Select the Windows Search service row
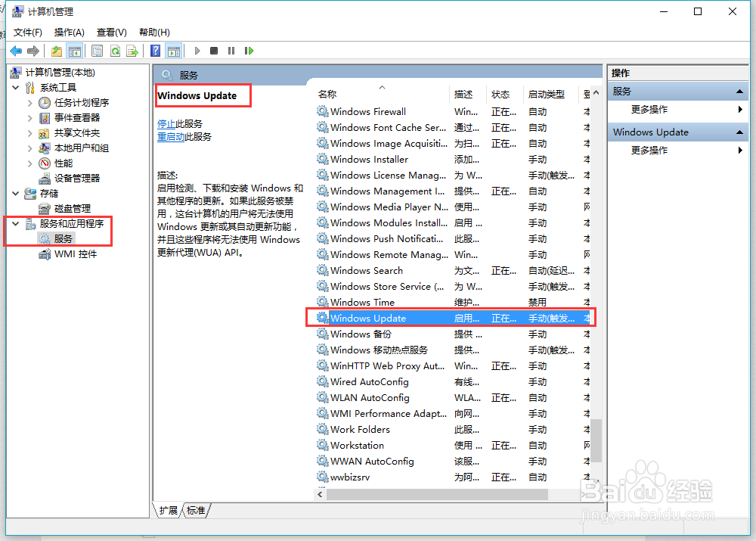 [x=453, y=271]
